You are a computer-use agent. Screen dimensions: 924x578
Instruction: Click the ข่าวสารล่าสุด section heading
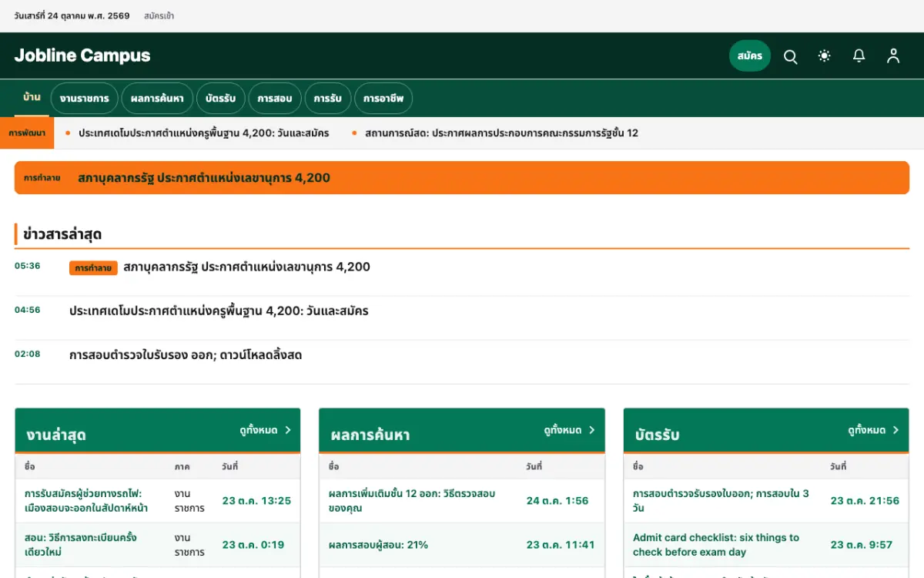[x=62, y=234]
